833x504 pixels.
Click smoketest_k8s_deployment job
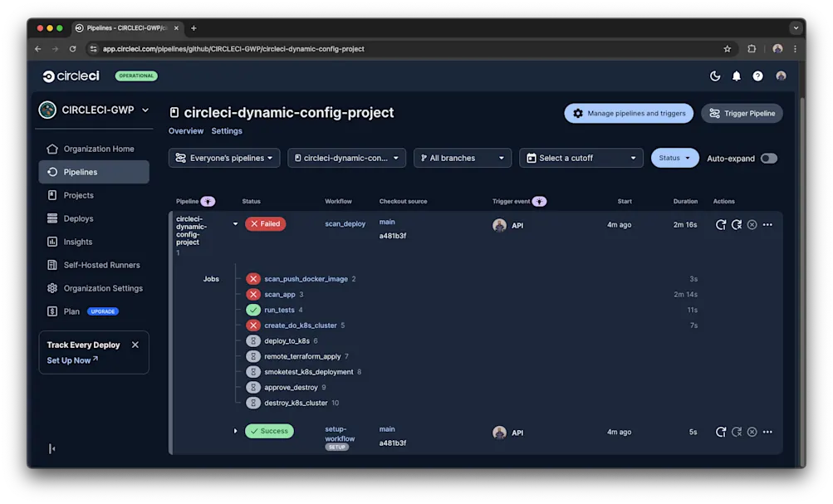coord(309,372)
